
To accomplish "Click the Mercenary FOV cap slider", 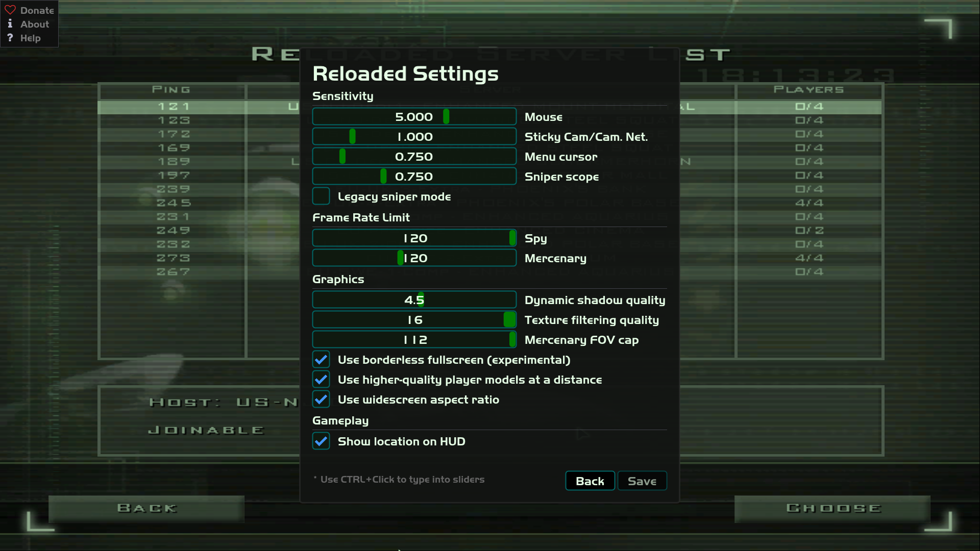I will point(414,340).
